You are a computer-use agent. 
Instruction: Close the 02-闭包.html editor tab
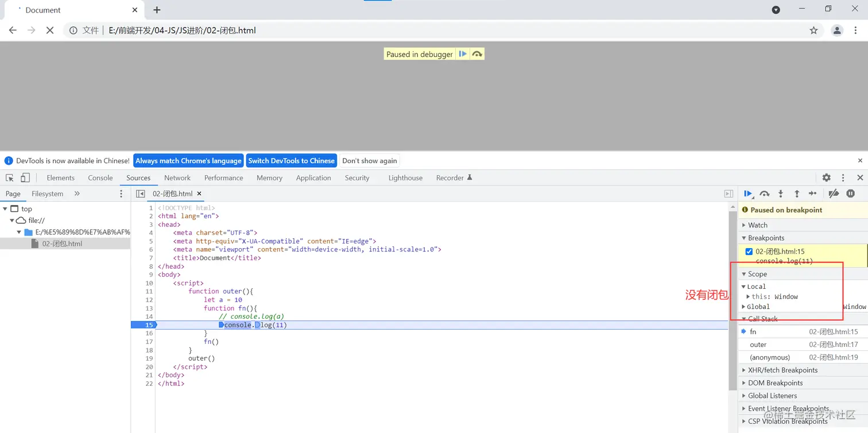[199, 194]
